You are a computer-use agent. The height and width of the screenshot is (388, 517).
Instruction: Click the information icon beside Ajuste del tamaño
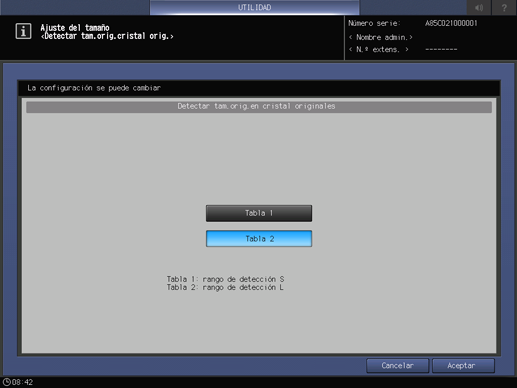(x=23, y=31)
